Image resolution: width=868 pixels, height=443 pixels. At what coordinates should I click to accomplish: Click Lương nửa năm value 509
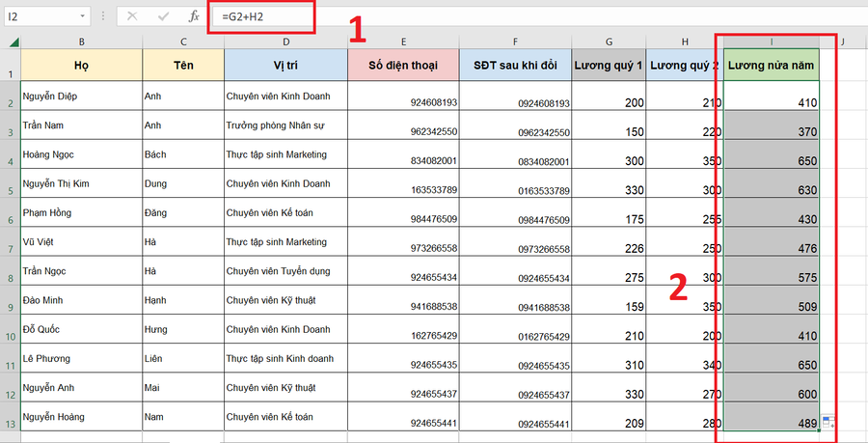pyautogui.click(x=772, y=300)
